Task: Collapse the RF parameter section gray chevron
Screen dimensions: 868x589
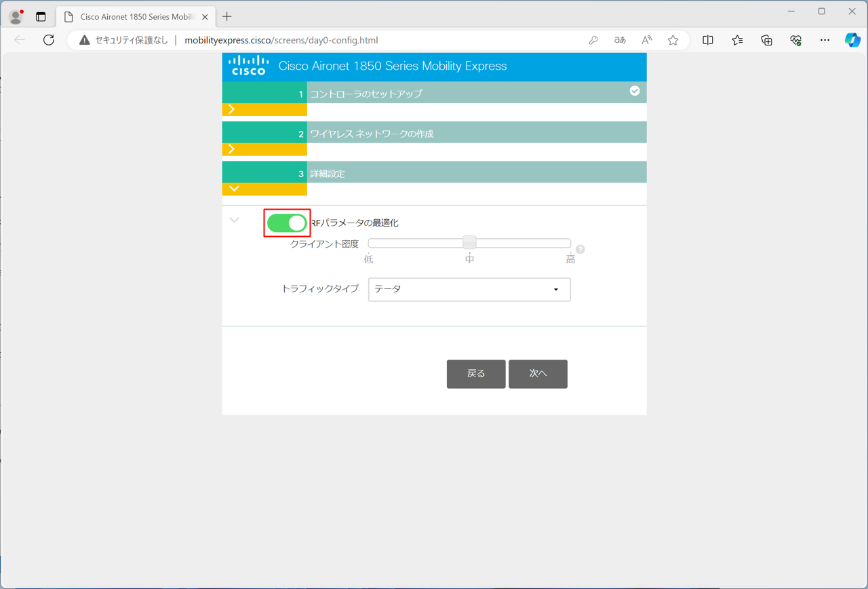Action: point(234,220)
